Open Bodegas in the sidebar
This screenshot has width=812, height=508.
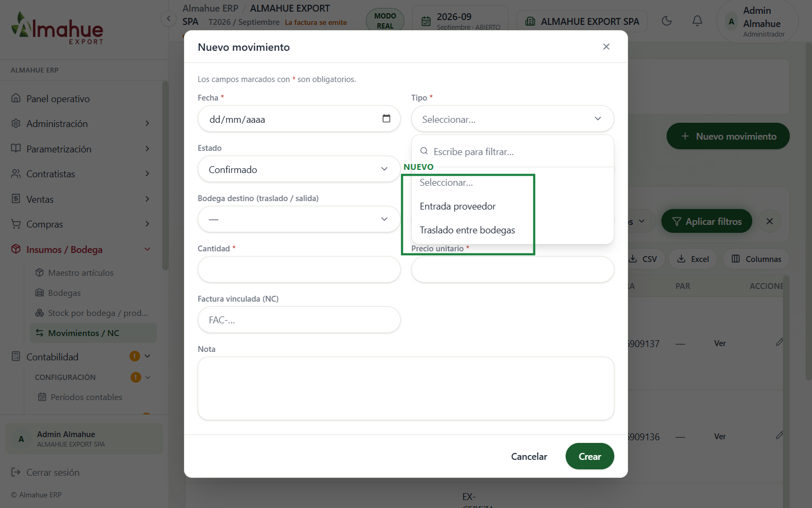tap(93, 293)
